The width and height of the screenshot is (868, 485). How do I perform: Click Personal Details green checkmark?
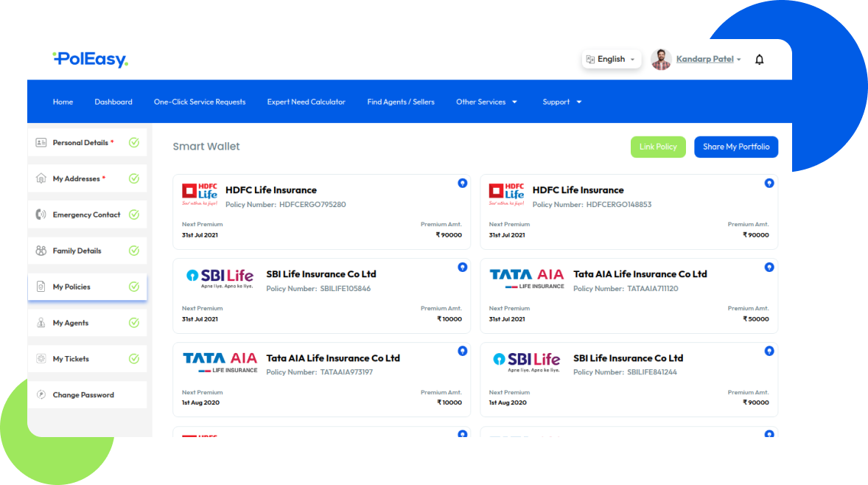[x=134, y=142]
